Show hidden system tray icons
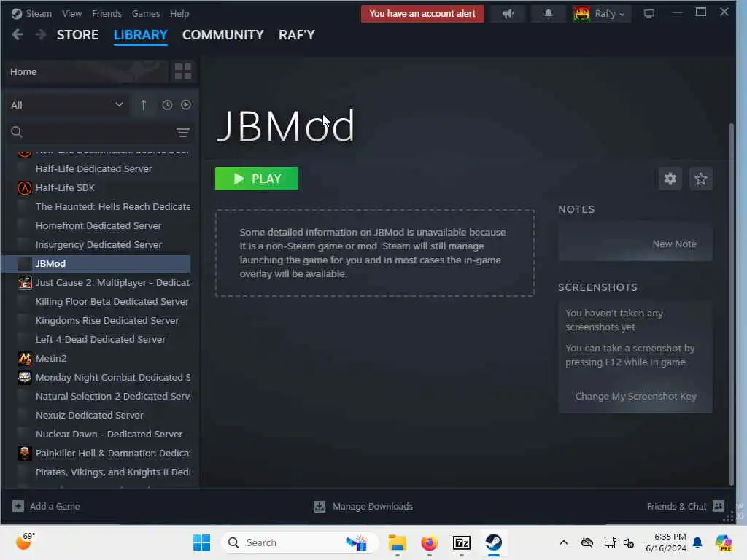 564,542
